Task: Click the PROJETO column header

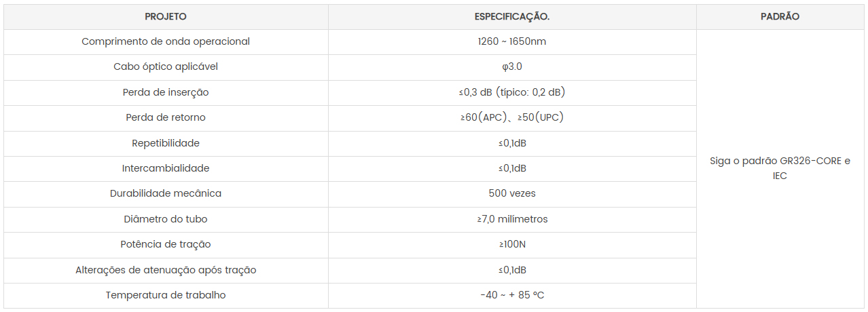Action: (x=166, y=16)
